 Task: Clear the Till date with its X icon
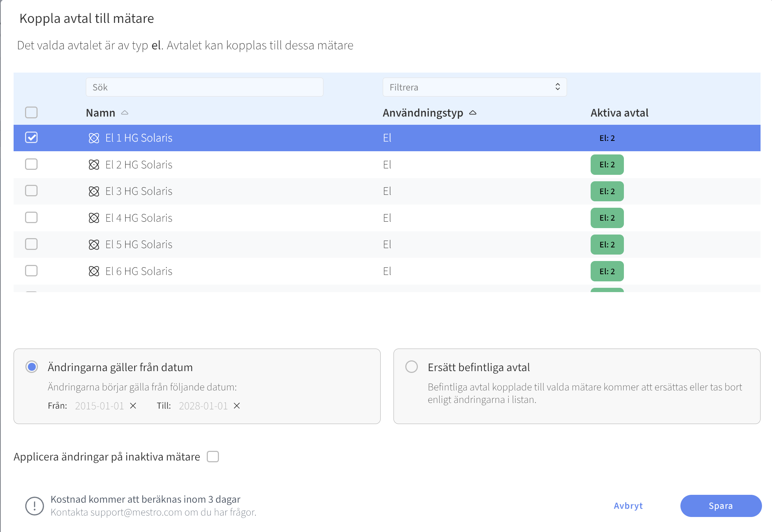pos(237,406)
